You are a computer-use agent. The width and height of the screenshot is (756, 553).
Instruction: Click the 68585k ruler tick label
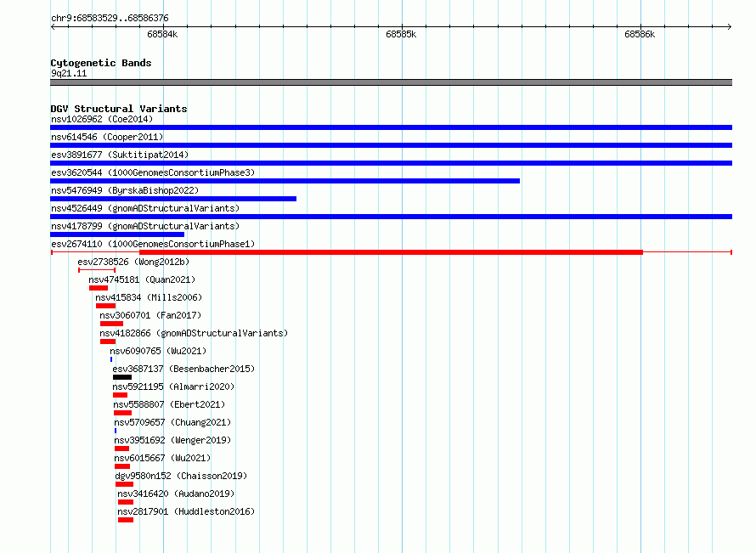(401, 34)
